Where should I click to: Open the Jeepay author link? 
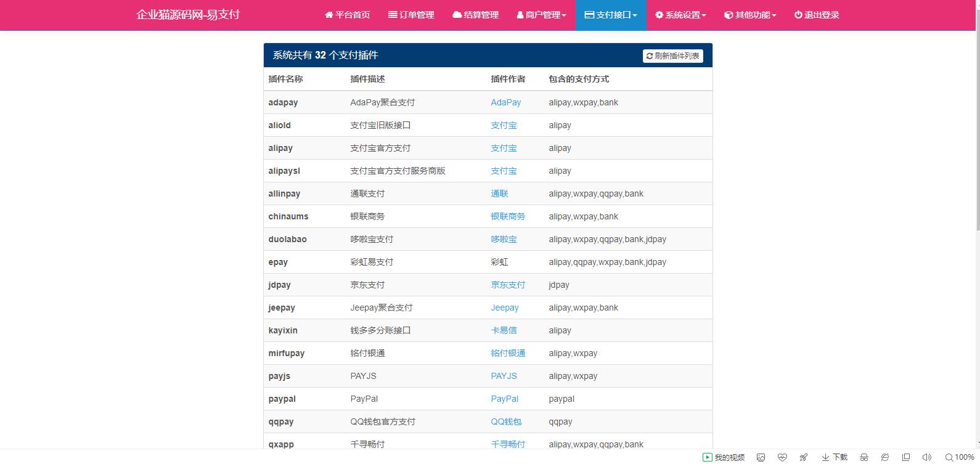505,307
